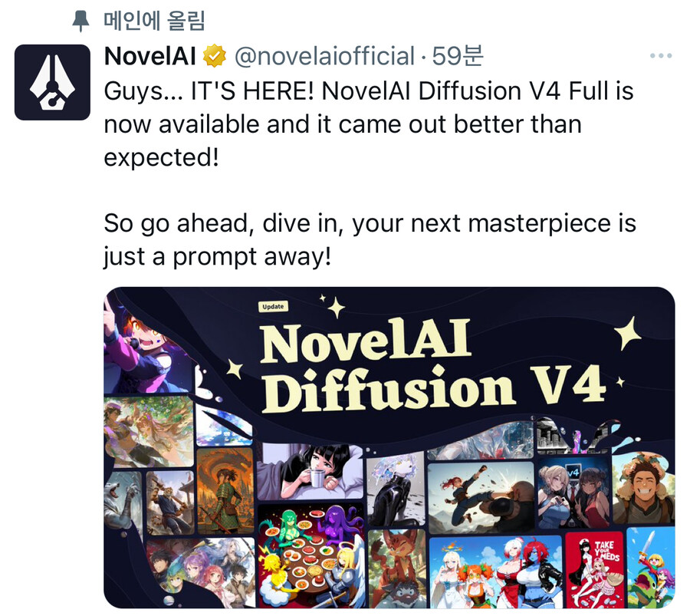690x616 pixels.
Task: Click the gold verified badge
Action: (x=215, y=56)
